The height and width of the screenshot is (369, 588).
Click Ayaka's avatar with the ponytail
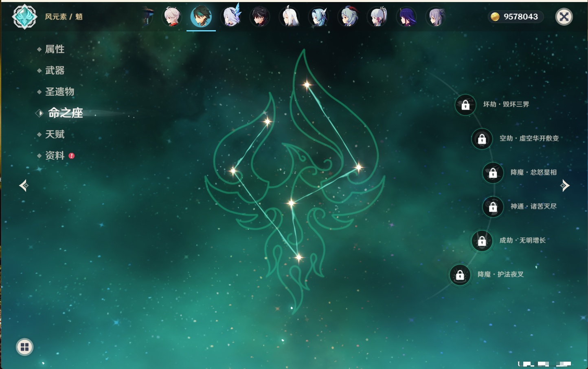[377, 17]
